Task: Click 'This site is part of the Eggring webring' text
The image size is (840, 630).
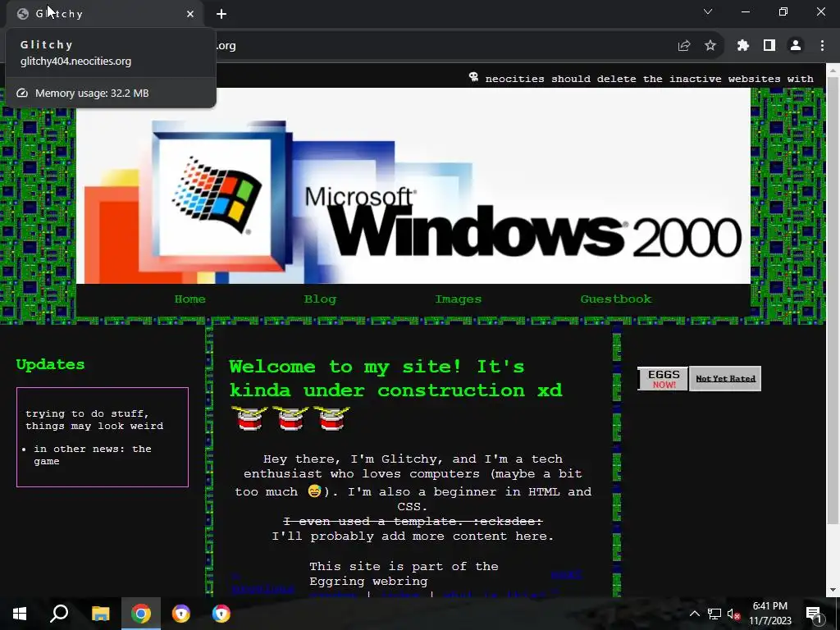Action: coord(404,573)
